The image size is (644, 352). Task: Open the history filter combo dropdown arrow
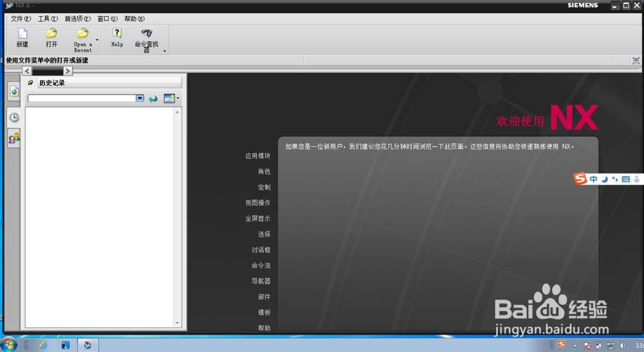[140, 98]
